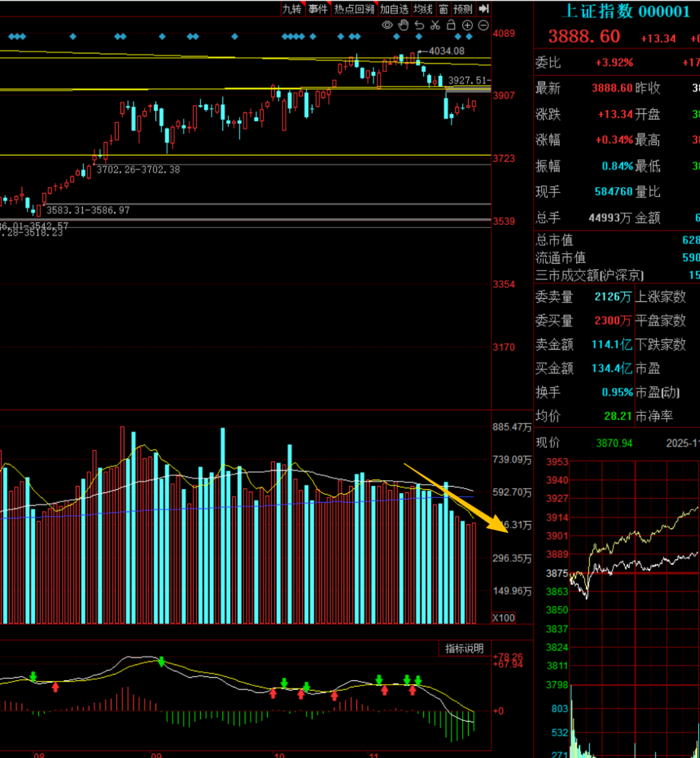The height and width of the screenshot is (758, 700).
Task: Select the scissors cut tool
Action: (435, 25)
